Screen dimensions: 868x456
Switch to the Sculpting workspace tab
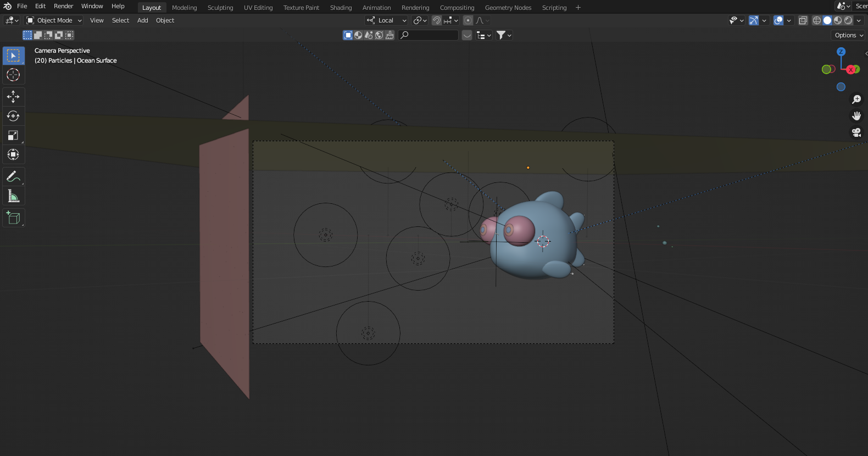click(x=220, y=8)
